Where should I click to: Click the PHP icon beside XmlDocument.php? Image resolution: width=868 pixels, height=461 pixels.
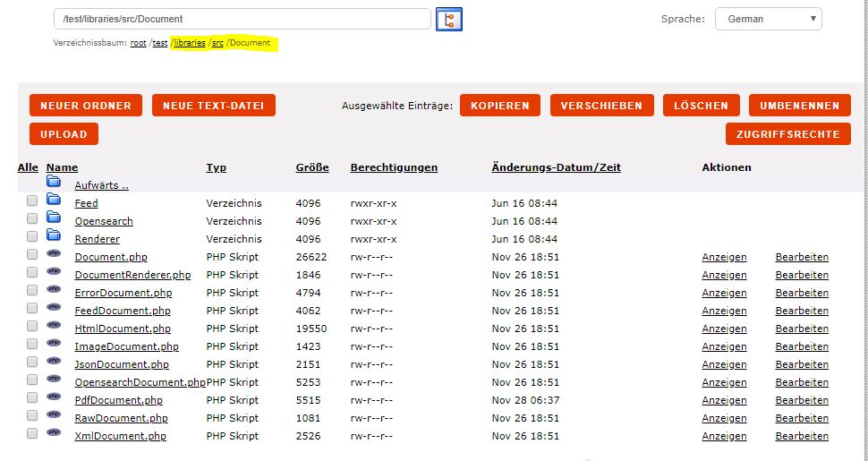tap(54, 433)
